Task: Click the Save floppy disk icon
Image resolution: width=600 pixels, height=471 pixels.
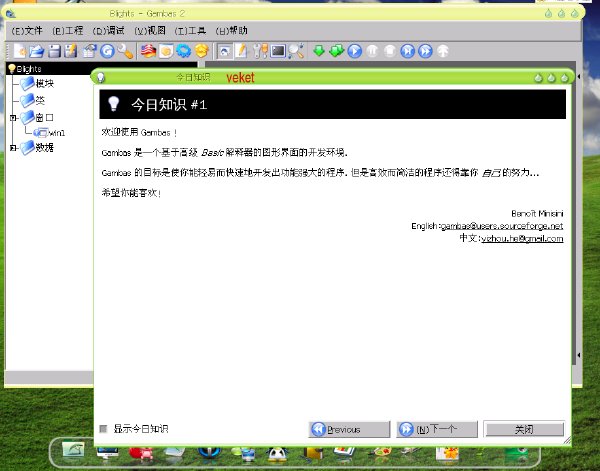Action: coord(54,51)
